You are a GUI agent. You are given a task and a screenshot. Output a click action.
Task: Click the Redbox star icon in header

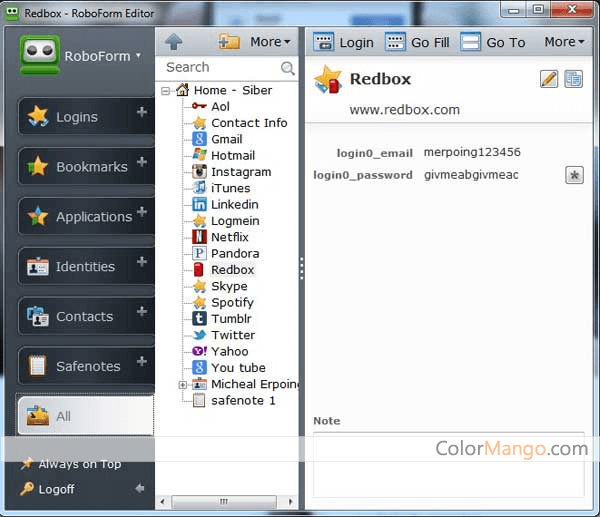click(328, 79)
